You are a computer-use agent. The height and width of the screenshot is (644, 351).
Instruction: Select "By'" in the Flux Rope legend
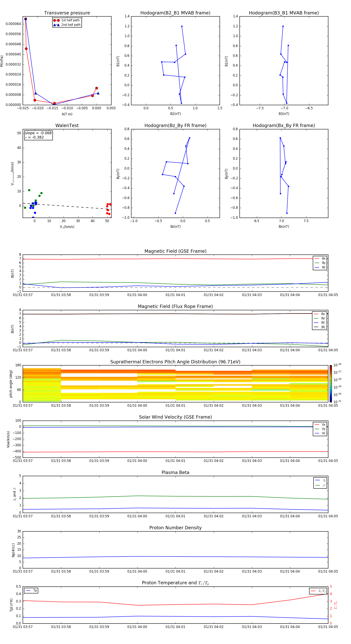(x=320, y=318)
